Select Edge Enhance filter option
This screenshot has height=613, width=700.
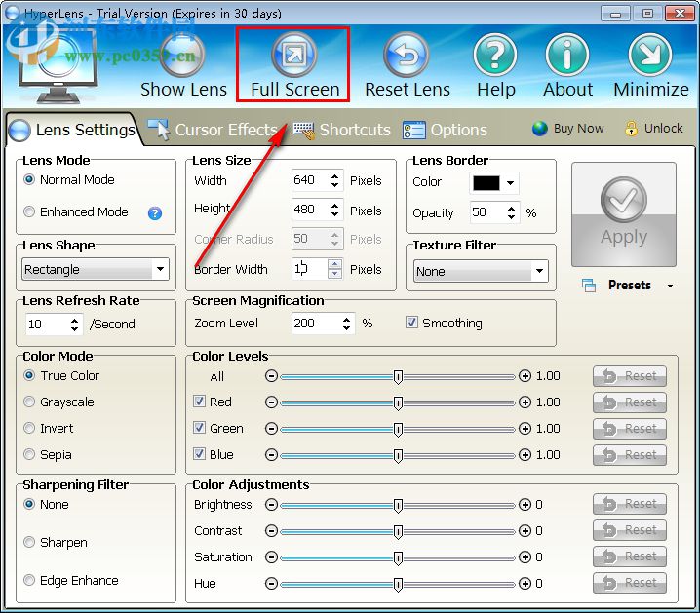pyautogui.click(x=29, y=580)
